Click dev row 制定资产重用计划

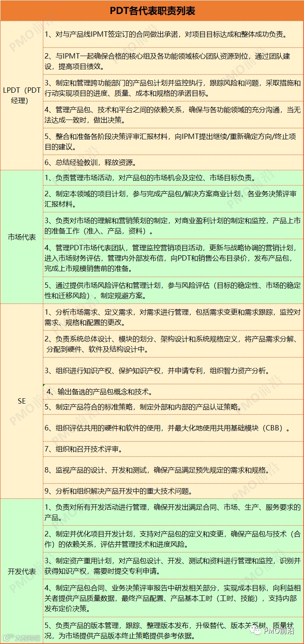(173, 566)
